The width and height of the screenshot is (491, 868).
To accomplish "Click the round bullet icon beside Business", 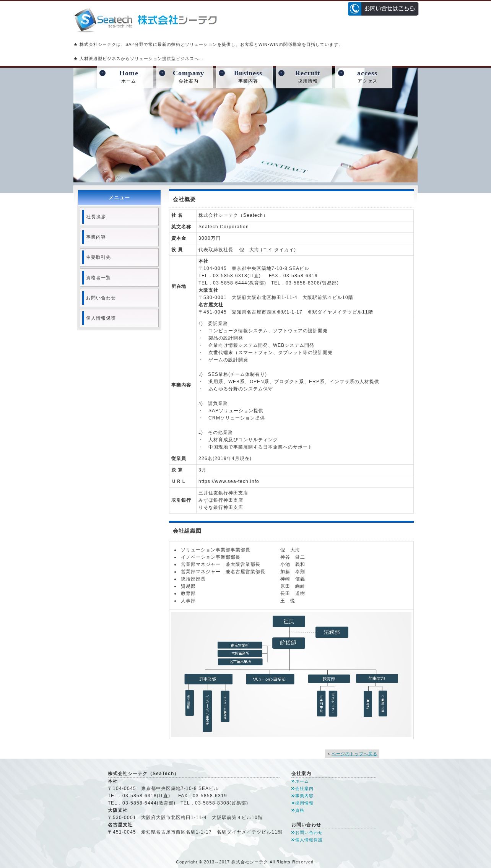I will click(x=222, y=73).
